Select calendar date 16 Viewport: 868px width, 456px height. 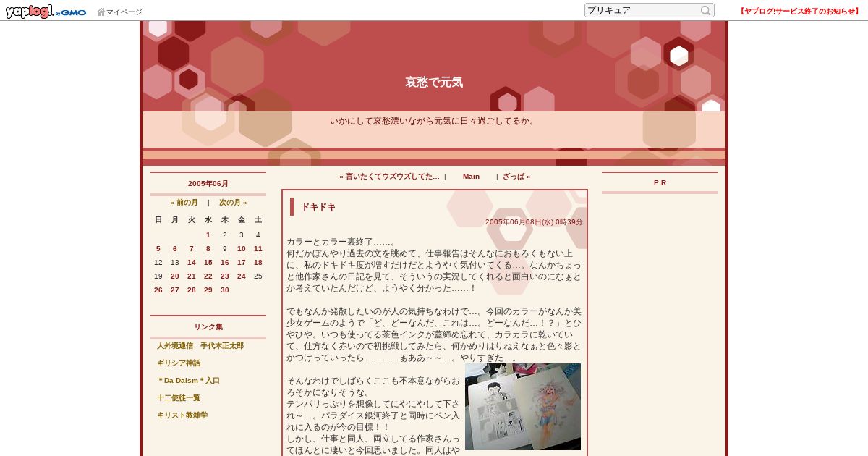coord(225,263)
